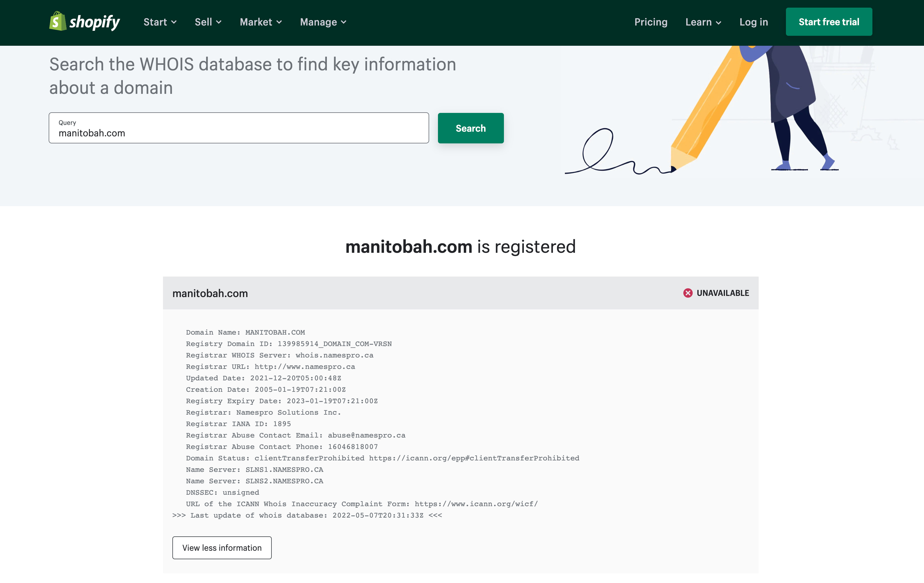Image resolution: width=924 pixels, height=583 pixels.
Task: Click the Shopify wordmark text
Action: (94, 22)
